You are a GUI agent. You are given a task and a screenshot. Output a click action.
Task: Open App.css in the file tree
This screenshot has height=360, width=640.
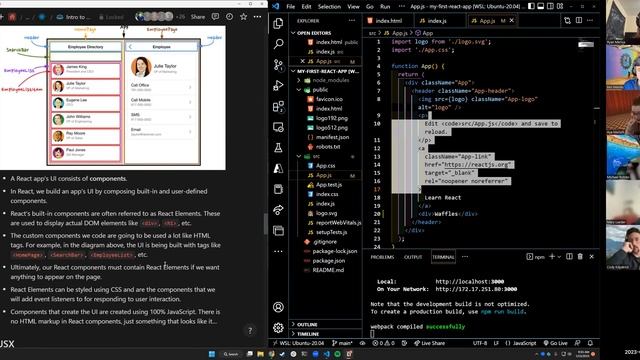point(325,166)
